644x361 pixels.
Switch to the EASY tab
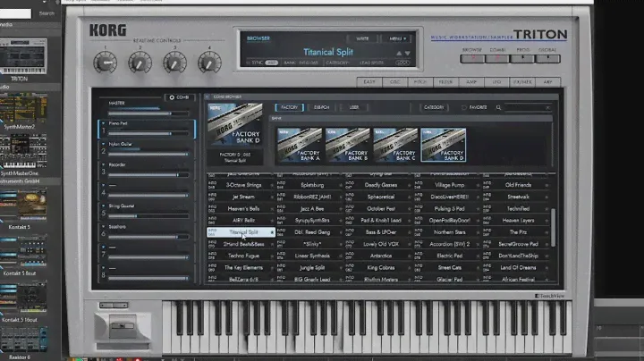coord(369,82)
